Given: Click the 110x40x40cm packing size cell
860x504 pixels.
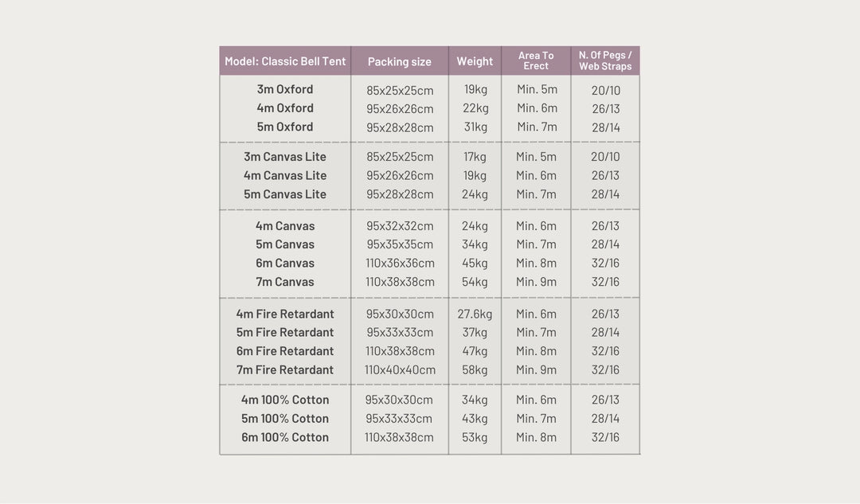Looking at the screenshot, I should coord(400,369).
